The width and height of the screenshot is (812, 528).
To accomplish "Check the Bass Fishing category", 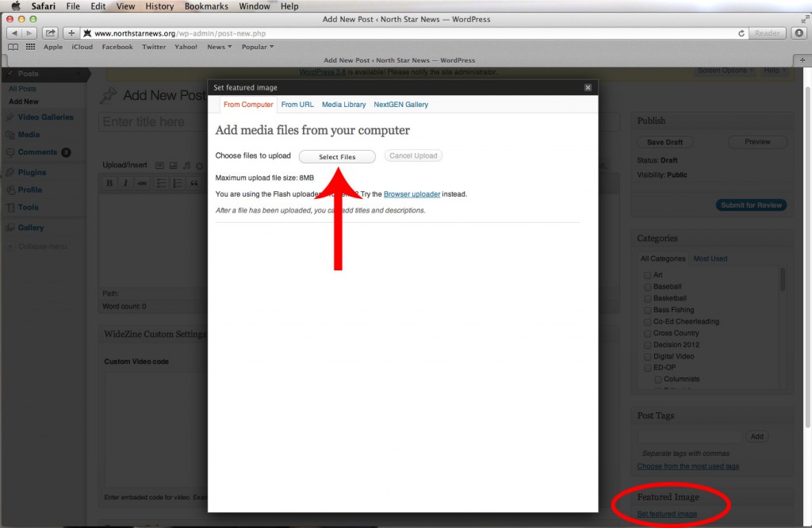I will pyautogui.click(x=647, y=310).
